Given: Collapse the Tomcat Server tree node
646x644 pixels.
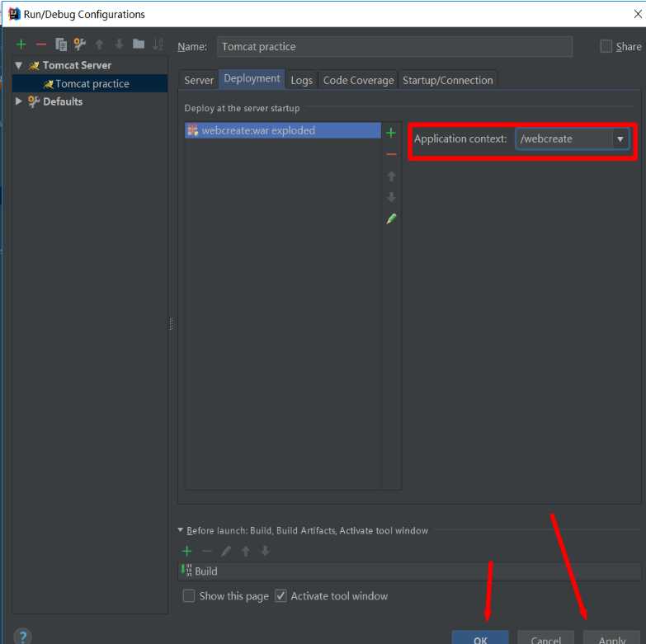Looking at the screenshot, I should tap(19, 65).
